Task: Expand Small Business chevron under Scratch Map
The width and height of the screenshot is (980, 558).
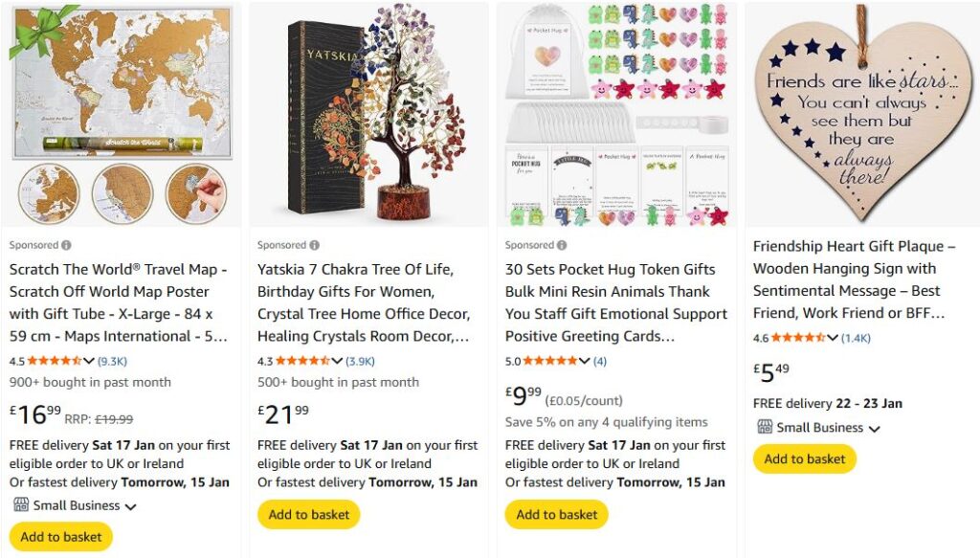Action: (x=130, y=506)
